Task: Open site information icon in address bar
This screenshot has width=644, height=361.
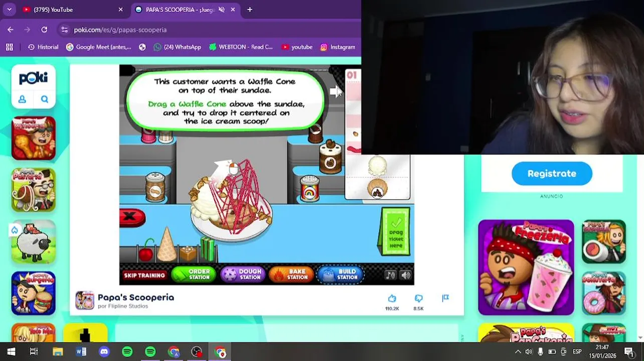Action: pos(64,30)
